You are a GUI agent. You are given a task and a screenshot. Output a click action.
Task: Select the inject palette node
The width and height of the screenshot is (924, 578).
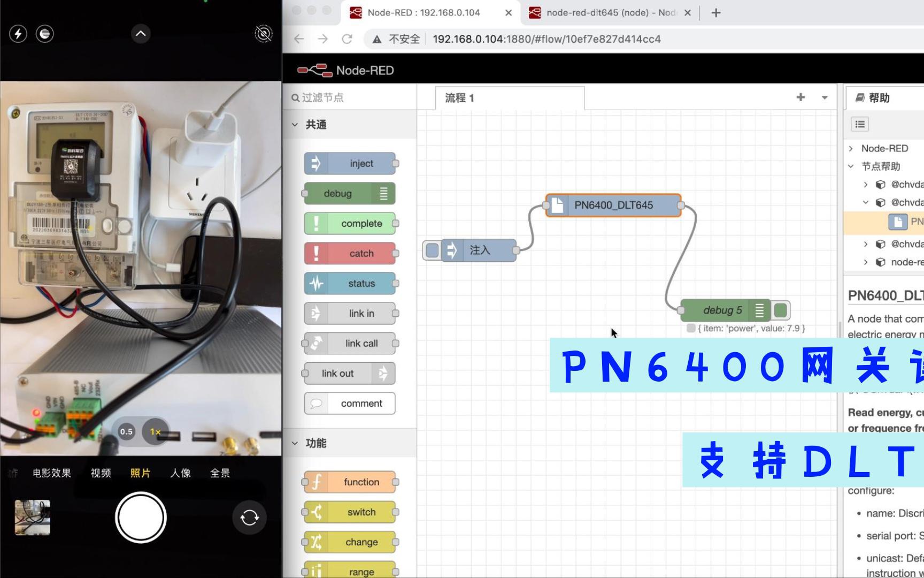click(350, 164)
